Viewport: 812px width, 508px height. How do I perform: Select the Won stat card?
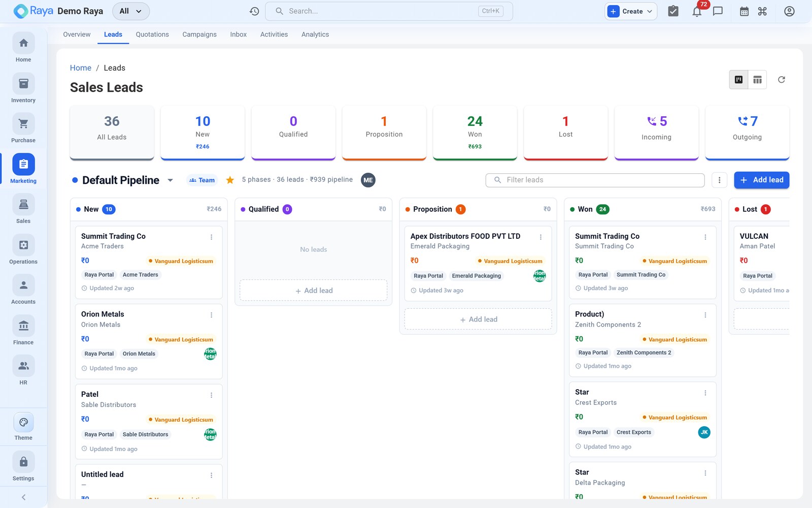click(475, 132)
